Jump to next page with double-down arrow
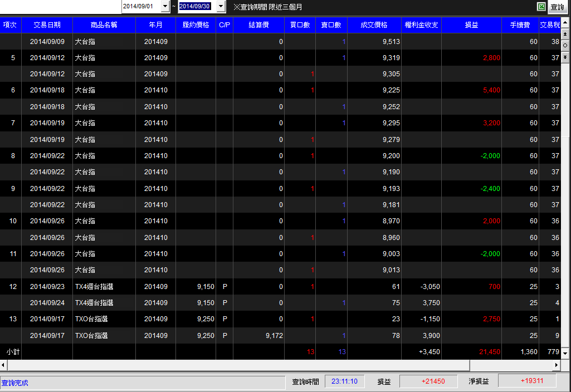This screenshot has height=392, width=571. coord(565,57)
